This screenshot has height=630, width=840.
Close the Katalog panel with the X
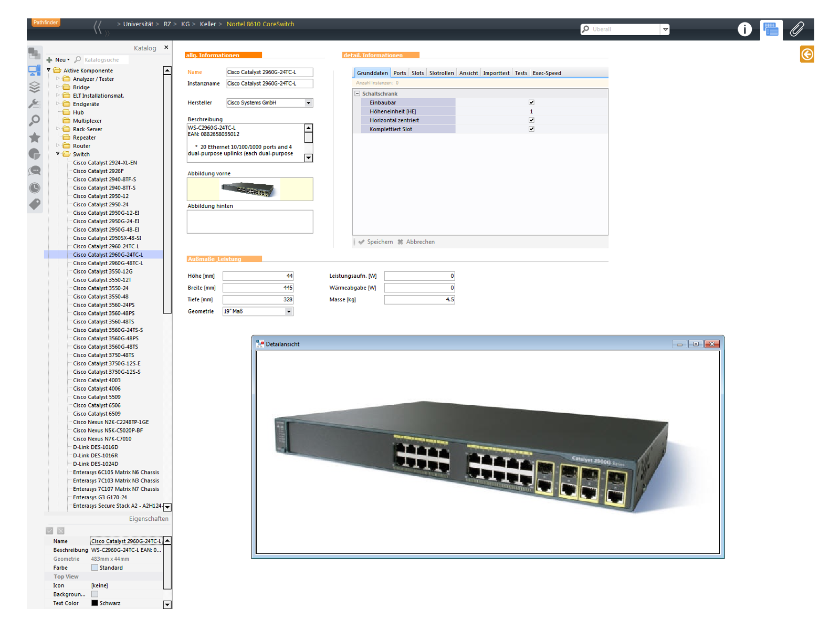tap(166, 47)
